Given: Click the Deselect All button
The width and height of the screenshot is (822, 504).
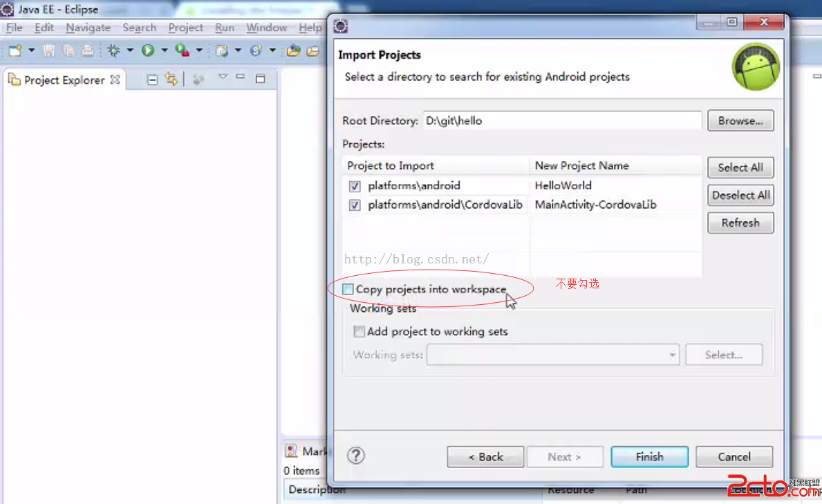Looking at the screenshot, I should 740,195.
